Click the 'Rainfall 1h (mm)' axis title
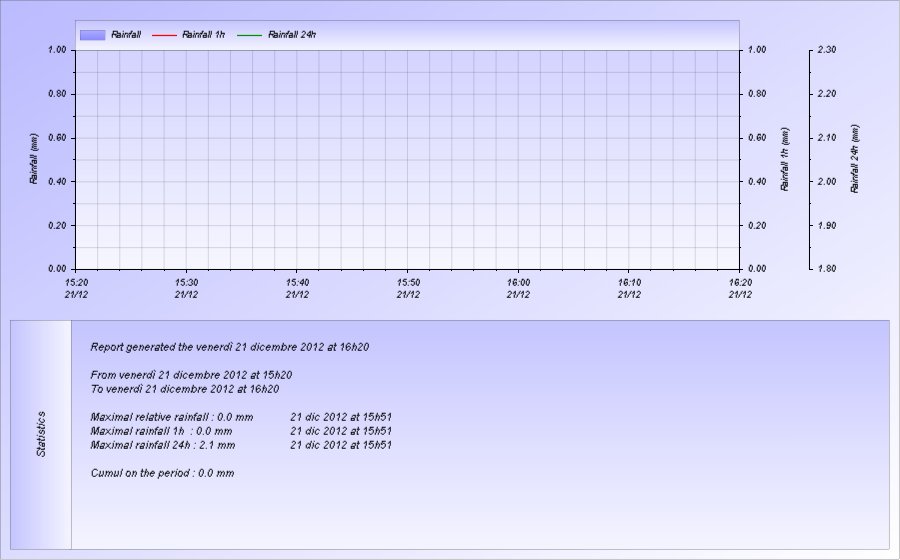The width and height of the screenshot is (900, 560). click(785, 159)
